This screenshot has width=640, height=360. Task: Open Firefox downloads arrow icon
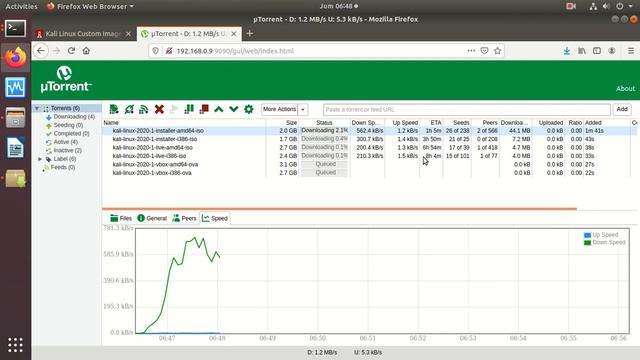(567, 51)
